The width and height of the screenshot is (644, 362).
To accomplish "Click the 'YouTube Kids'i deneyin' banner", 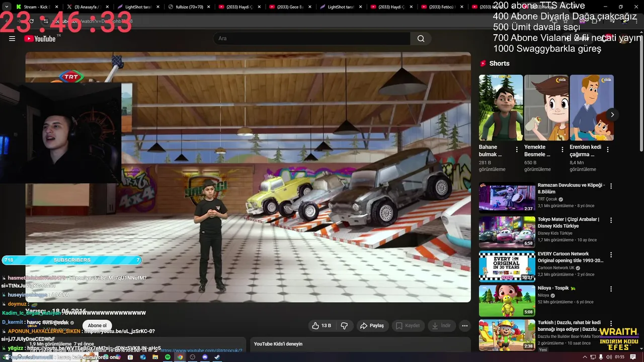I will [x=360, y=344].
